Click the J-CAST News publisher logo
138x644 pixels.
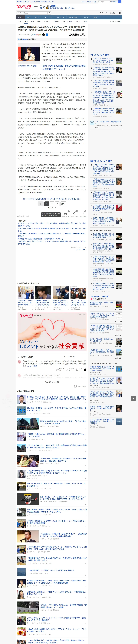click(x=77, y=35)
